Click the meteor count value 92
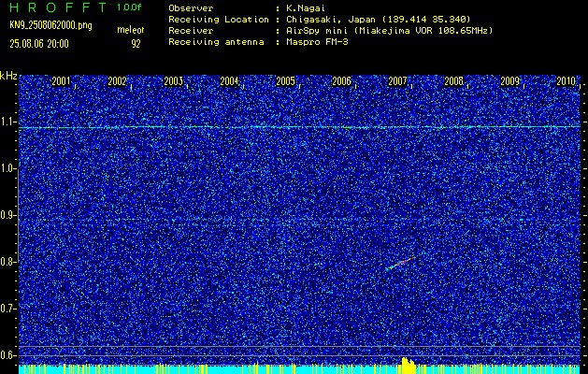The height and width of the screenshot is (374, 588). pos(136,44)
